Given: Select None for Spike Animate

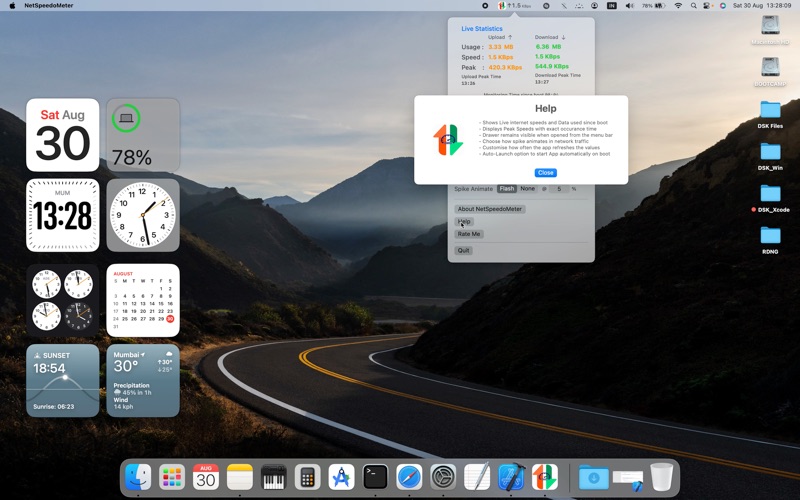Looking at the screenshot, I should [x=528, y=188].
